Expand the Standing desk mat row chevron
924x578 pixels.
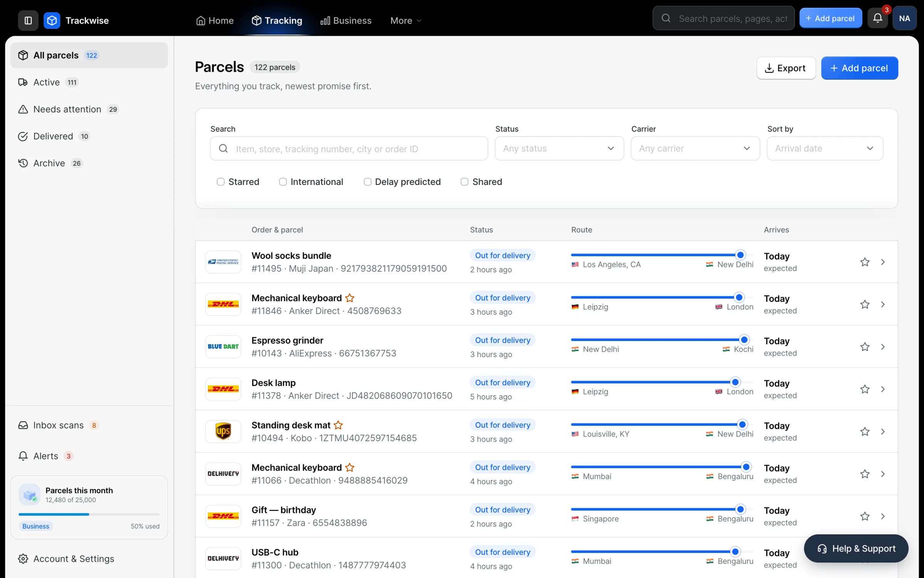[883, 432]
